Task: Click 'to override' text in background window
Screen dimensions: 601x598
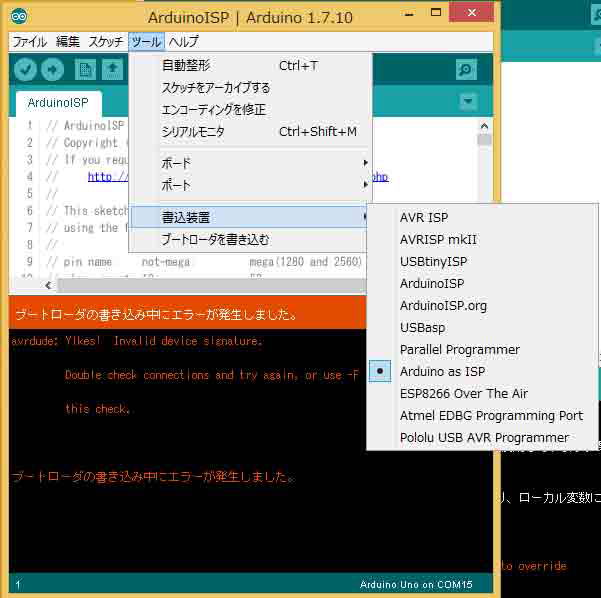Action: [x=534, y=566]
